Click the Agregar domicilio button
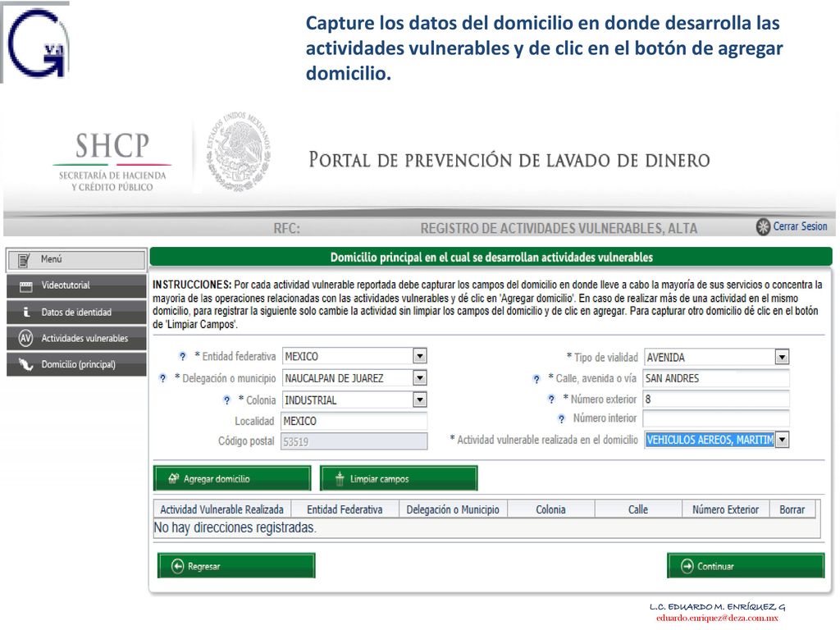 [x=232, y=478]
